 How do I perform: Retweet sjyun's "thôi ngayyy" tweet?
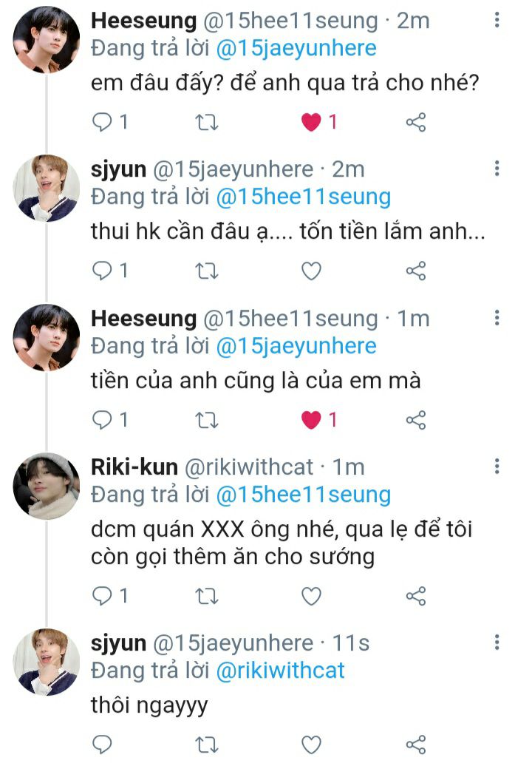coord(207,745)
